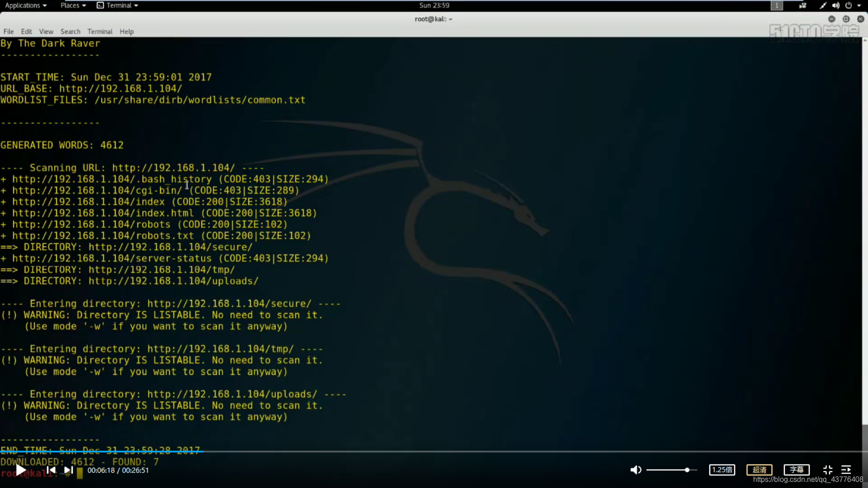Change video quality via 超清 button
The height and width of the screenshot is (488, 868).
point(759,470)
